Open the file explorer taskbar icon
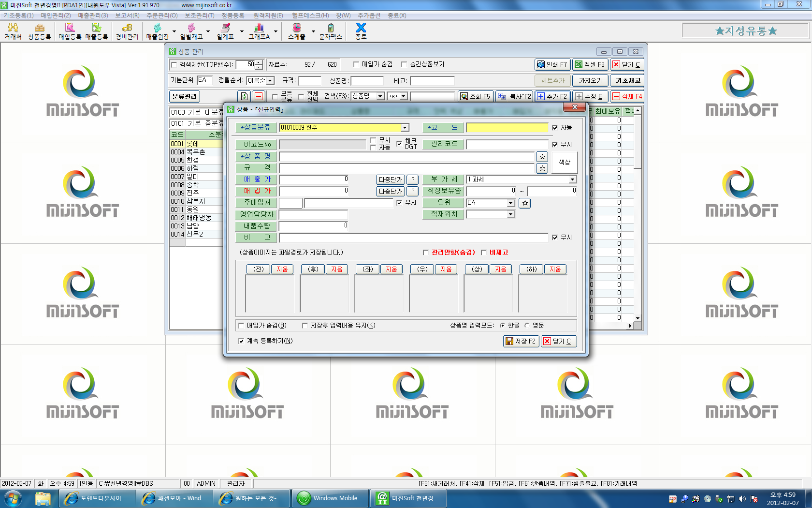The height and width of the screenshot is (508, 812). (x=43, y=498)
